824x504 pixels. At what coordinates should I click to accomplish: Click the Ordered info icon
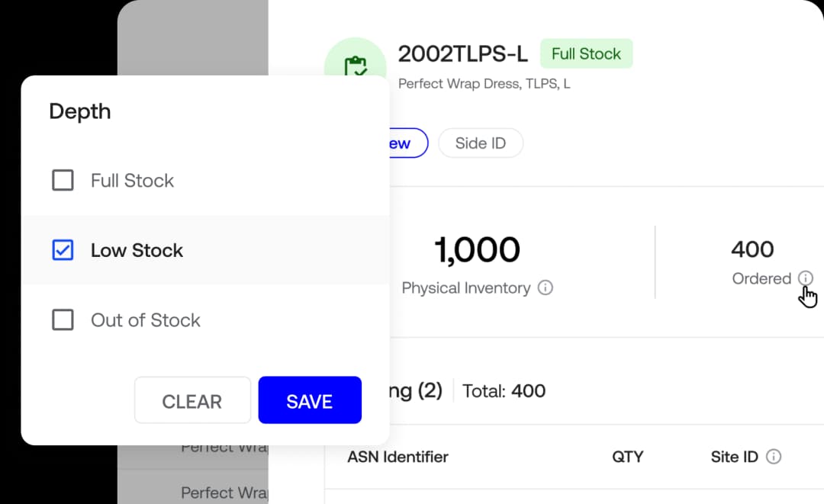click(x=805, y=278)
